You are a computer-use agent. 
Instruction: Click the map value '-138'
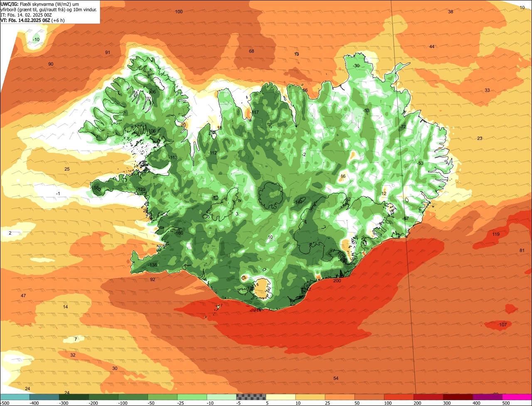[x=153, y=265]
